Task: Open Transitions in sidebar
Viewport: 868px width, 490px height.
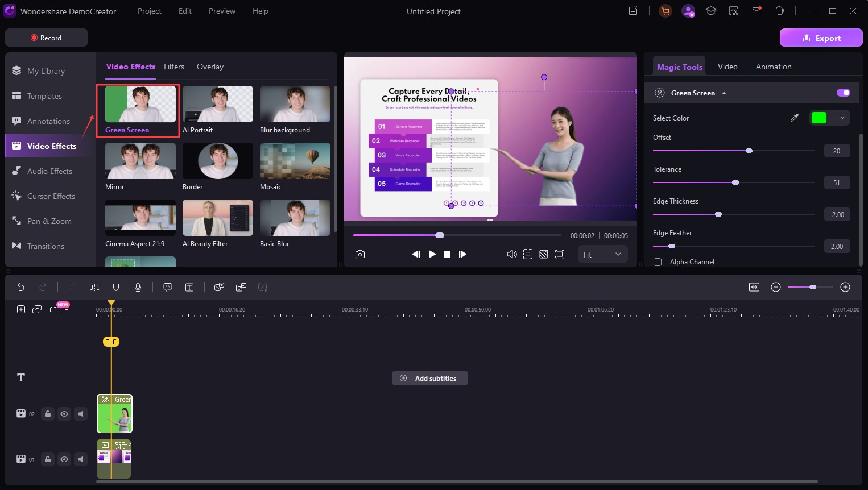Action: (x=46, y=246)
